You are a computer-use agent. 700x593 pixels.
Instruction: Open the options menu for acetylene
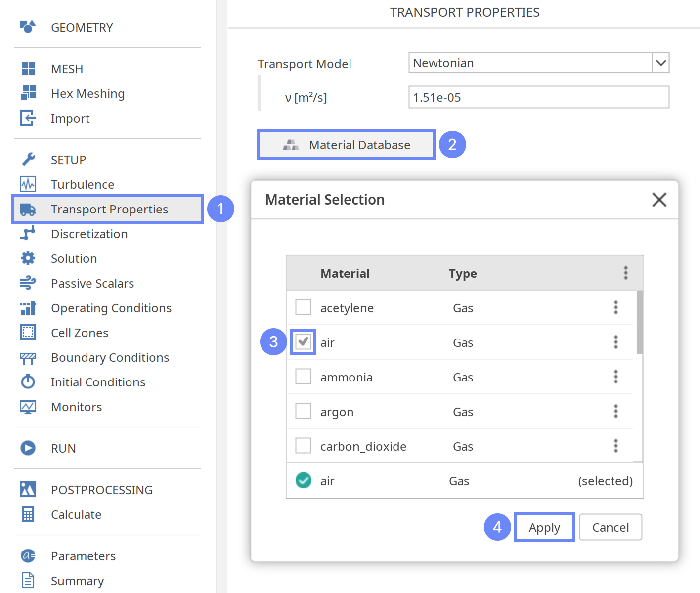[x=615, y=307]
